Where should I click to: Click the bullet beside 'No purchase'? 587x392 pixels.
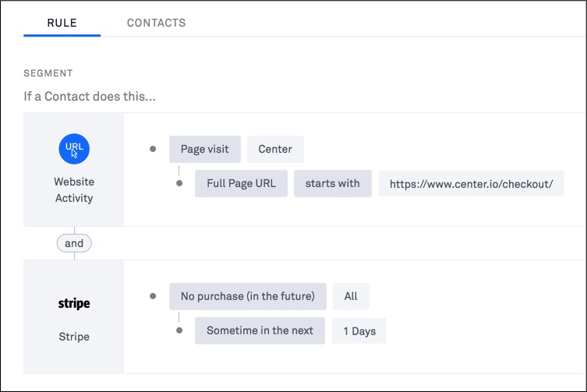[153, 296]
